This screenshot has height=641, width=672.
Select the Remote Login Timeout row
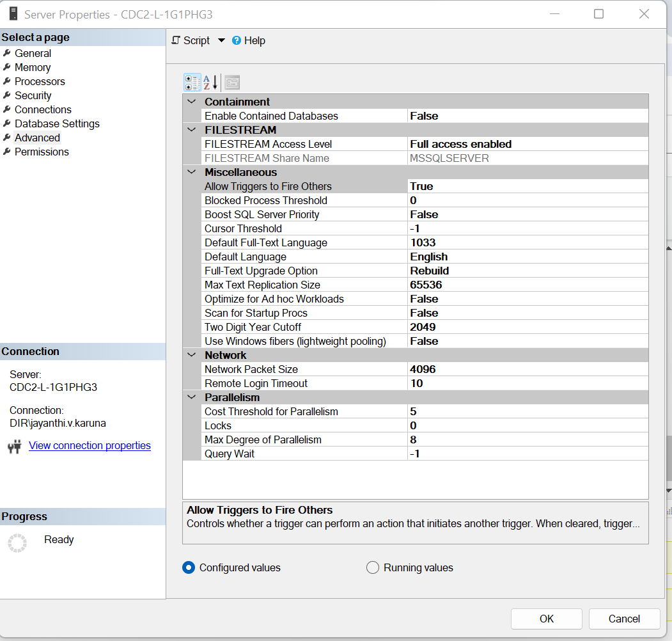click(425, 383)
